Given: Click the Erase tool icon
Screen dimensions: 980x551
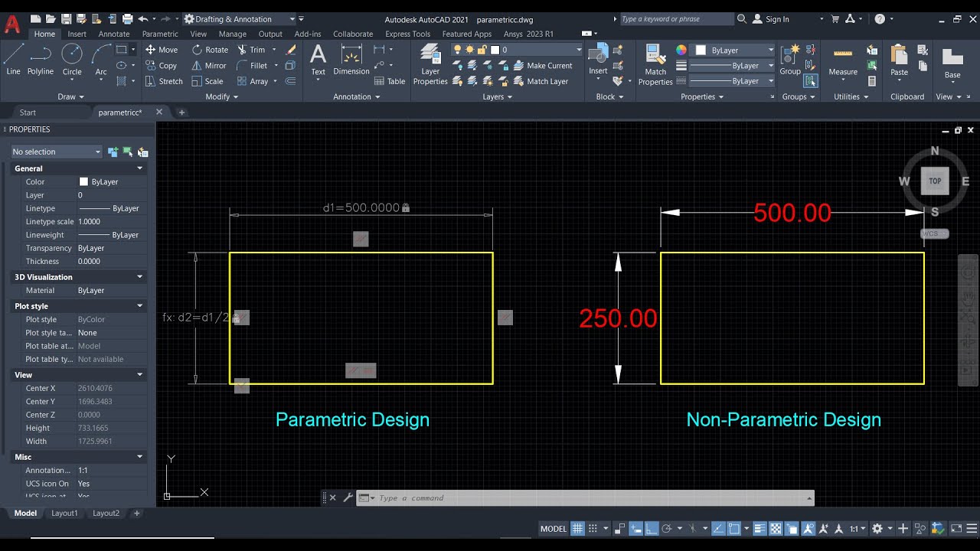Looking at the screenshot, I should point(291,50).
